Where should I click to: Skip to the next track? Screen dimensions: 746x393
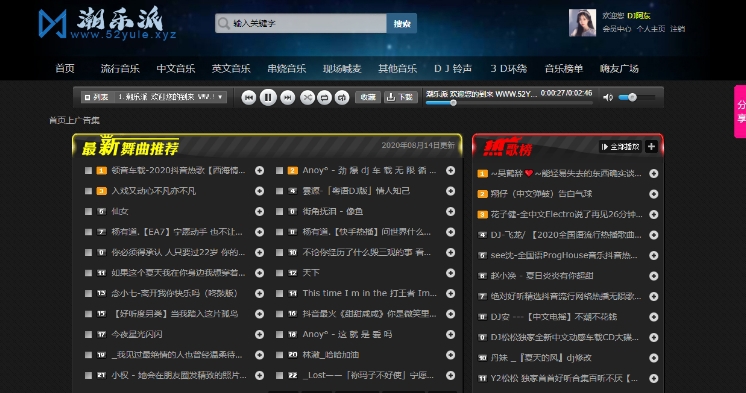click(287, 98)
